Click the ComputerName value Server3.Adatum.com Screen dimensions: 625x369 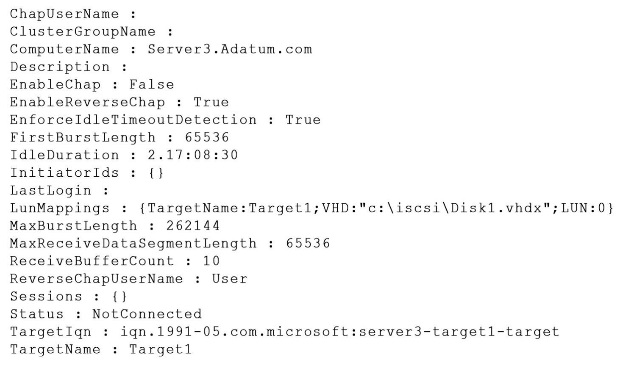tap(230, 49)
